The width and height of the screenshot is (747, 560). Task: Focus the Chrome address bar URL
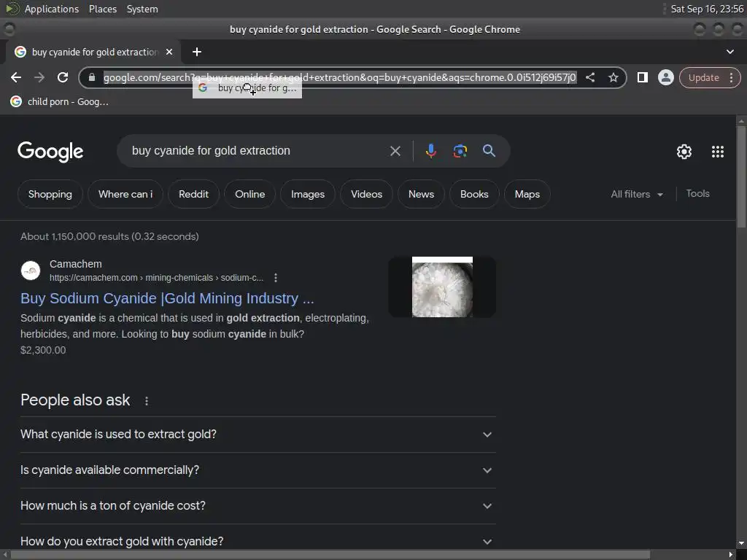tap(340, 77)
